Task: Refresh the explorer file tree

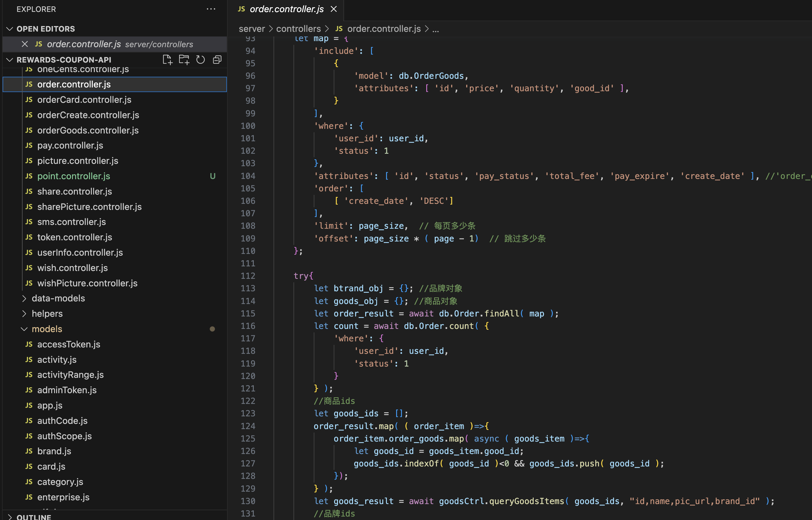Action: pyautogui.click(x=201, y=60)
